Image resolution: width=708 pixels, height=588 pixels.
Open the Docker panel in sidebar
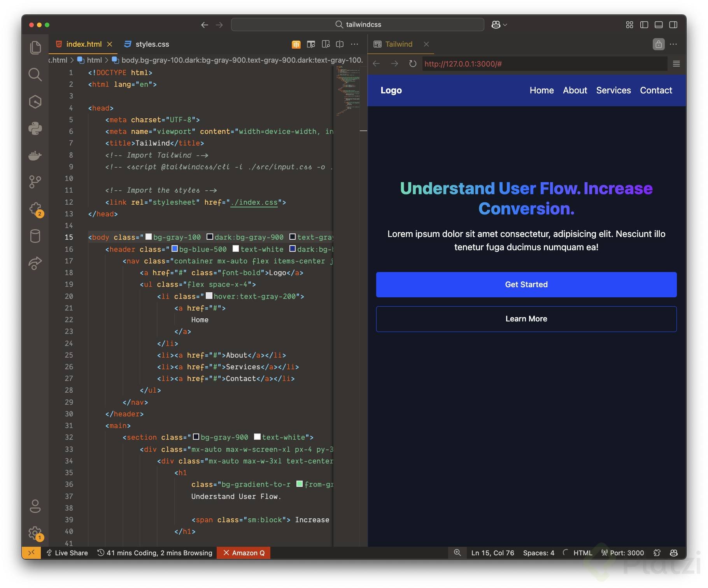[35, 156]
